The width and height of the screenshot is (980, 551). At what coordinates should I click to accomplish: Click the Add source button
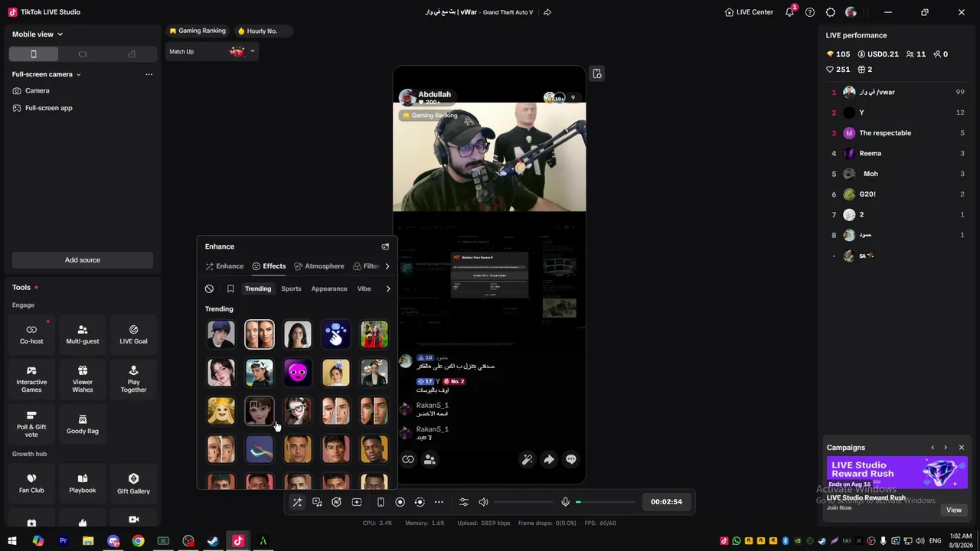coord(83,260)
